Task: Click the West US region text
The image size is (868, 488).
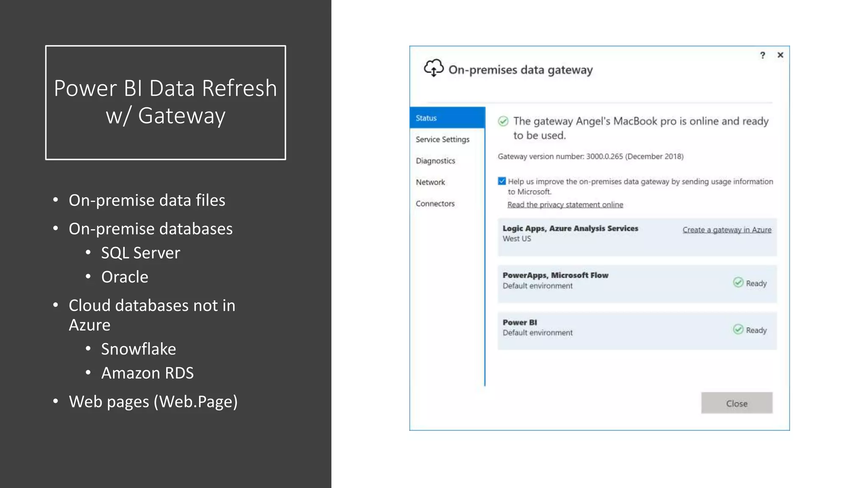Action: tap(517, 238)
